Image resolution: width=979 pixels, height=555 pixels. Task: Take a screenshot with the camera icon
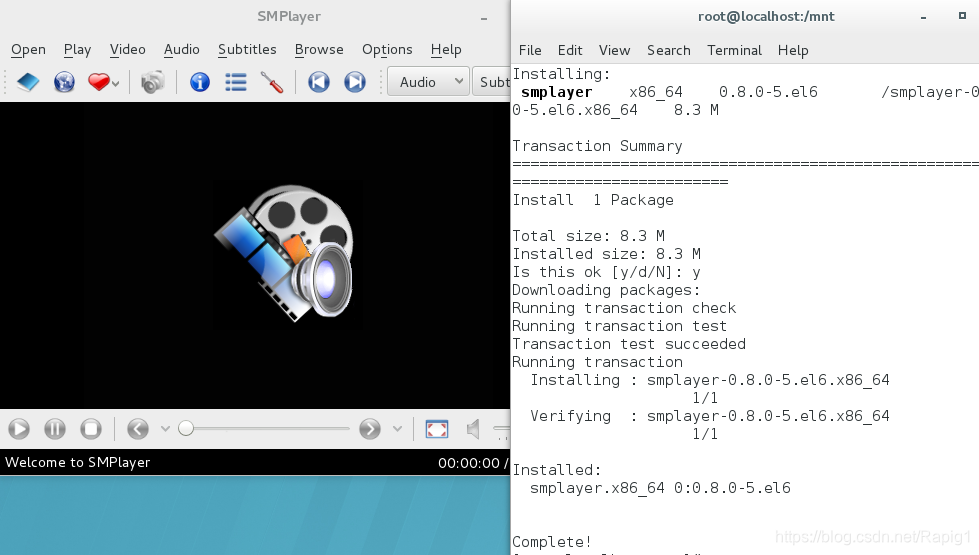(152, 82)
